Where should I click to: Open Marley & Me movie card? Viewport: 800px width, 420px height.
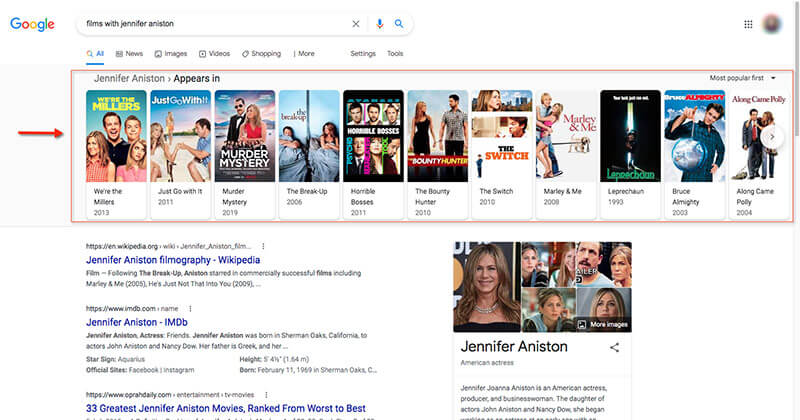[566, 154]
